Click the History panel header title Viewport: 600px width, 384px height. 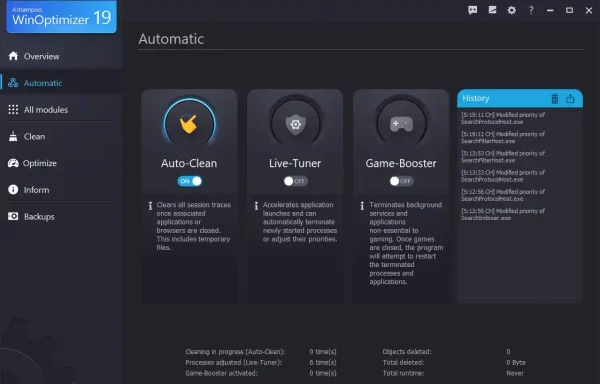click(476, 98)
